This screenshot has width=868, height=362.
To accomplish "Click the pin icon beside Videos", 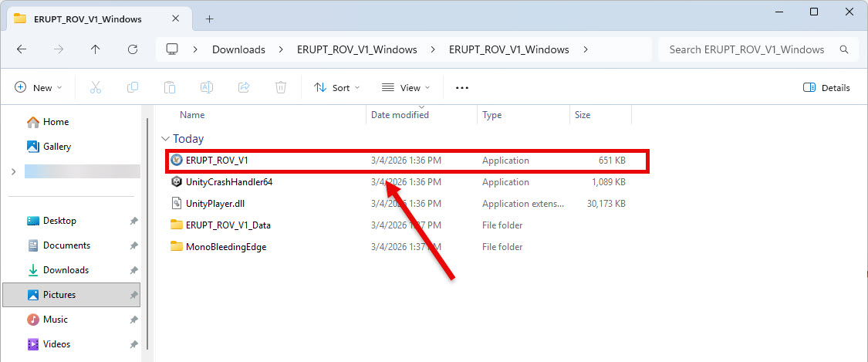I will point(133,344).
